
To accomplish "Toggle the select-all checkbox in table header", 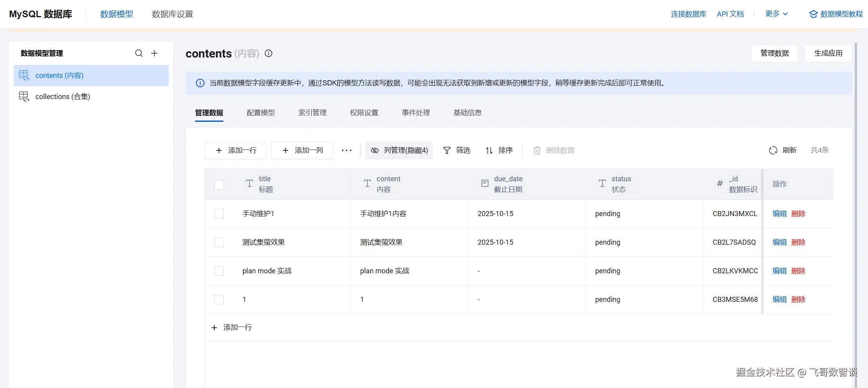I will (x=219, y=184).
